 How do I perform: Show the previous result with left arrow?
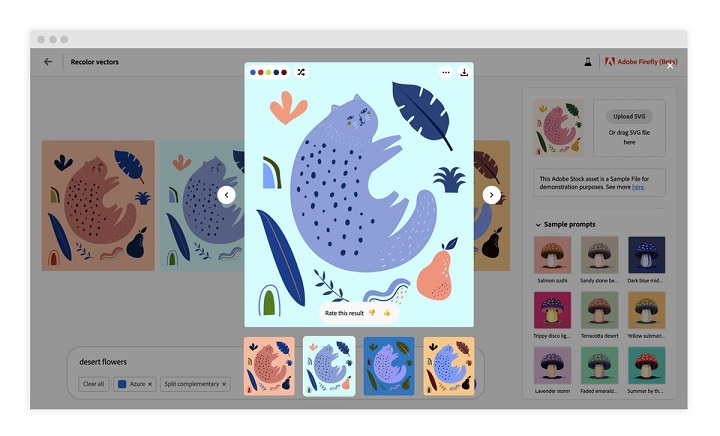click(x=226, y=195)
